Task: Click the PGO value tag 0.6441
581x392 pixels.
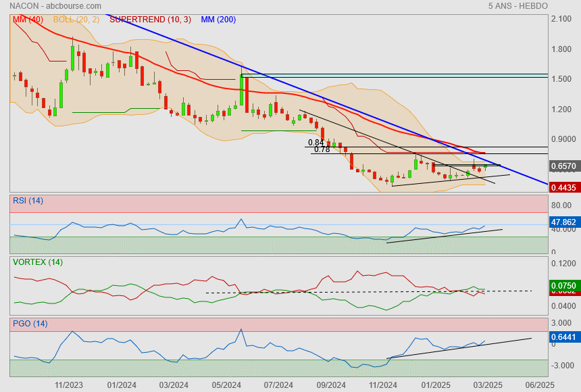Action: (x=563, y=337)
